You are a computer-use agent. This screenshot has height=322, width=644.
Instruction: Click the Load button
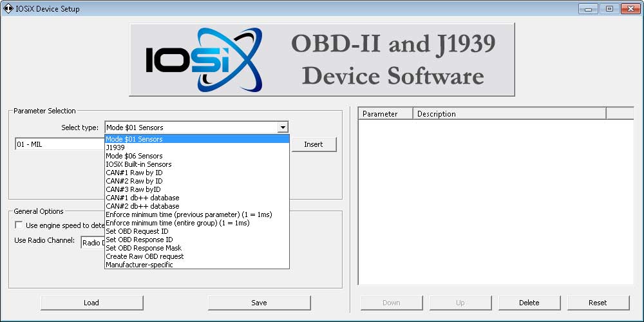[x=91, y=303]
